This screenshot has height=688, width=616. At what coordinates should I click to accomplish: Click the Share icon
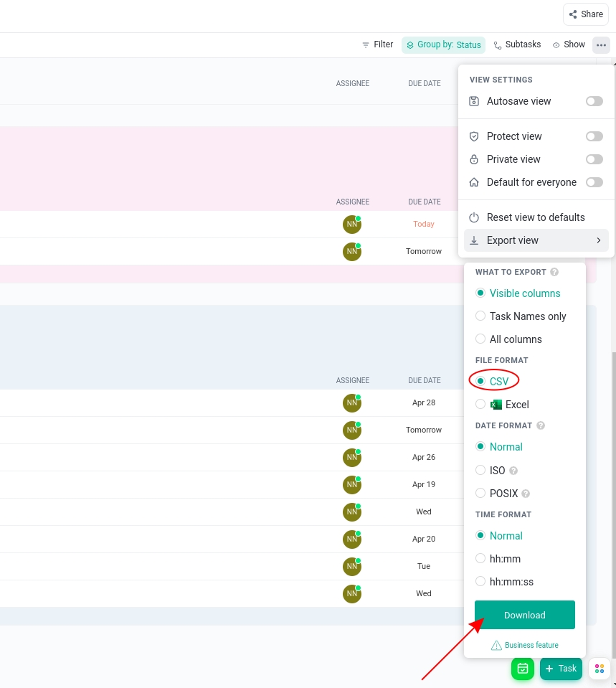pos(573,14)
